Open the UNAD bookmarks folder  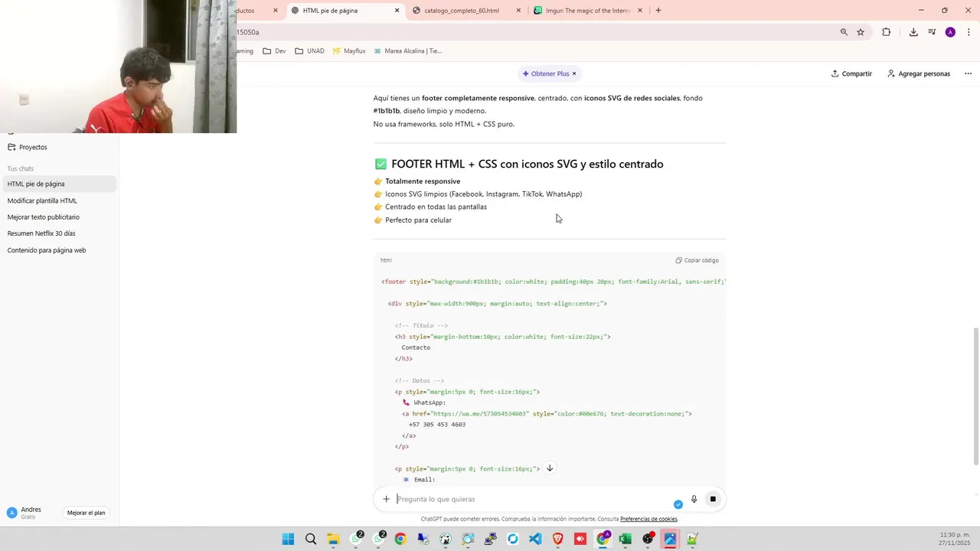click(309, 51)
